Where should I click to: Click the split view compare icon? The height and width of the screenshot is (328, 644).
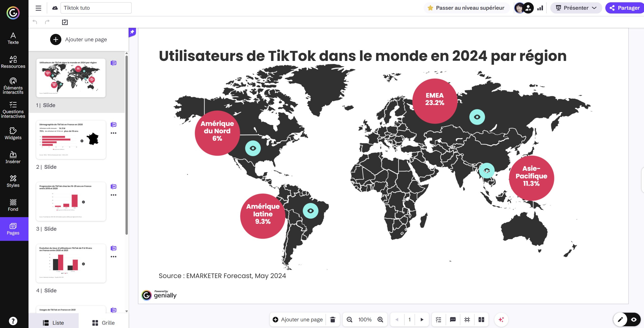click(x=481, y=320)
